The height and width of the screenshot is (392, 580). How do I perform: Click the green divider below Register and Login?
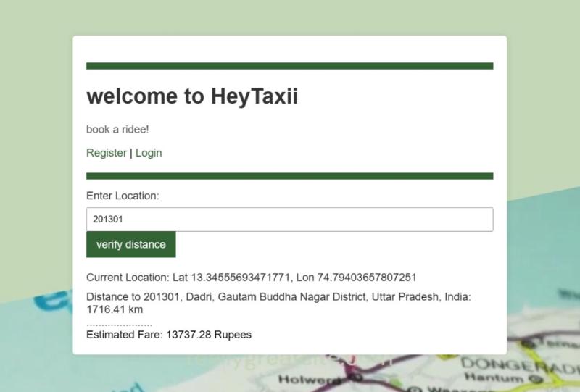(x=289, y=176)
